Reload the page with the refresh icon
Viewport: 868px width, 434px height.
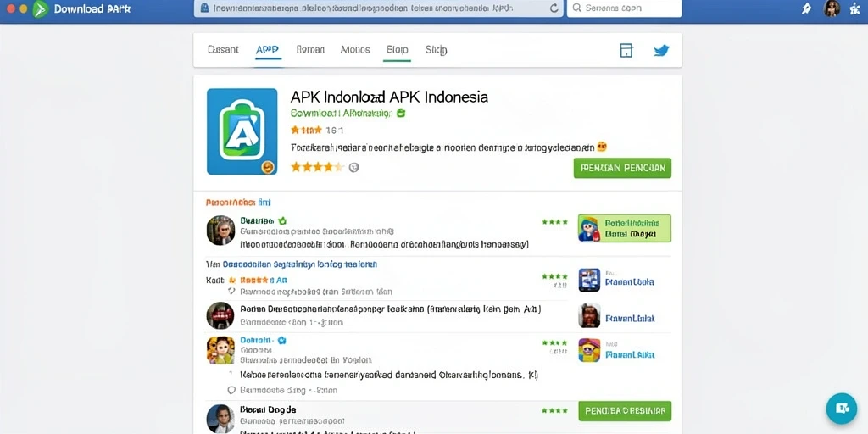pos(554,8)
